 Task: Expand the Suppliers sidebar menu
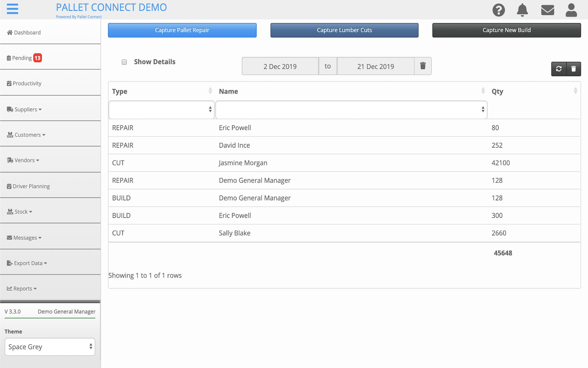[26, 109]
